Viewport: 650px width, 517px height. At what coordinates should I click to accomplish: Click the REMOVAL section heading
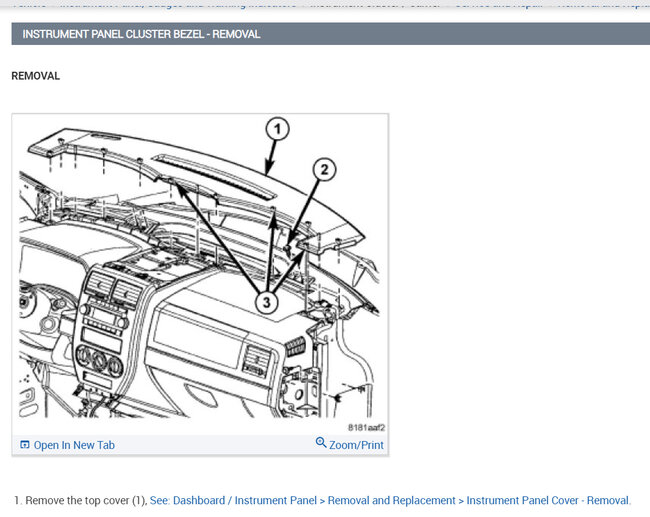tap(36, 76)
